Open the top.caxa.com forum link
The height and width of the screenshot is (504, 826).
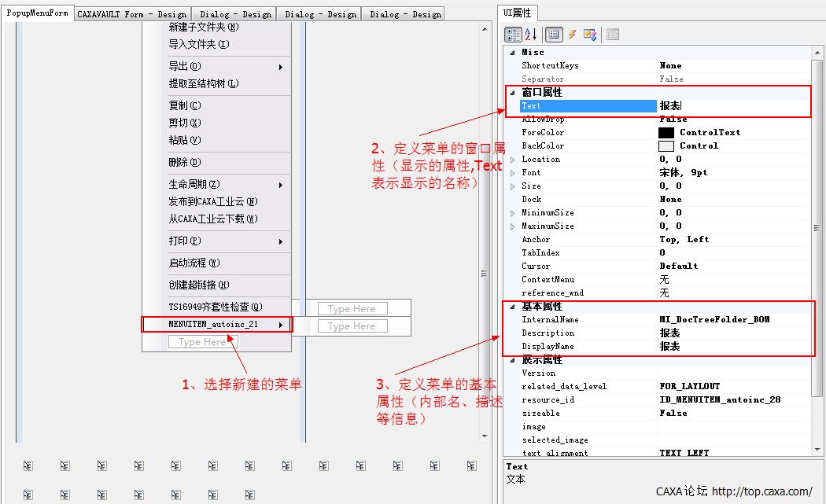[x=761, y=491]
